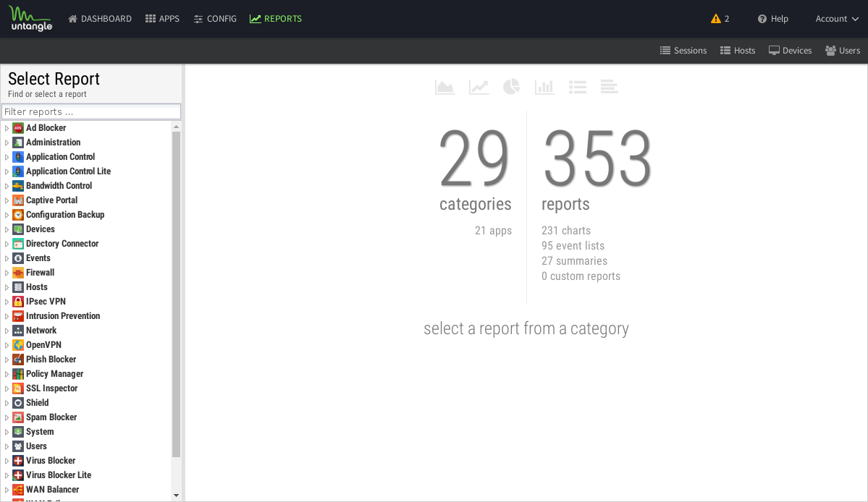Click the Filter reports input field
This screenshot has width=868, height=502.
[x=91, y=111]
